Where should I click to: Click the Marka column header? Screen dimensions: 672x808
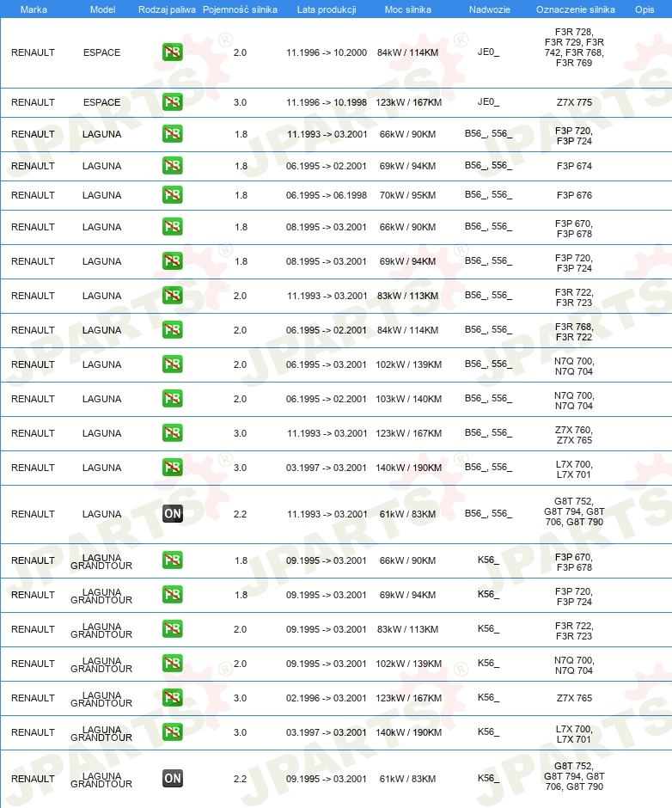coord(34,9)
